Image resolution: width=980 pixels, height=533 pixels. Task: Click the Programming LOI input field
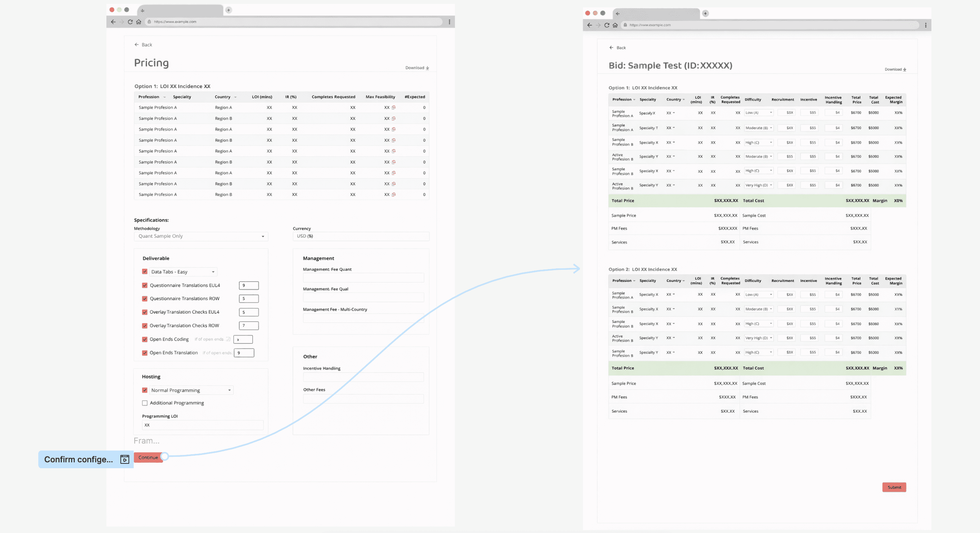(202, 425)
